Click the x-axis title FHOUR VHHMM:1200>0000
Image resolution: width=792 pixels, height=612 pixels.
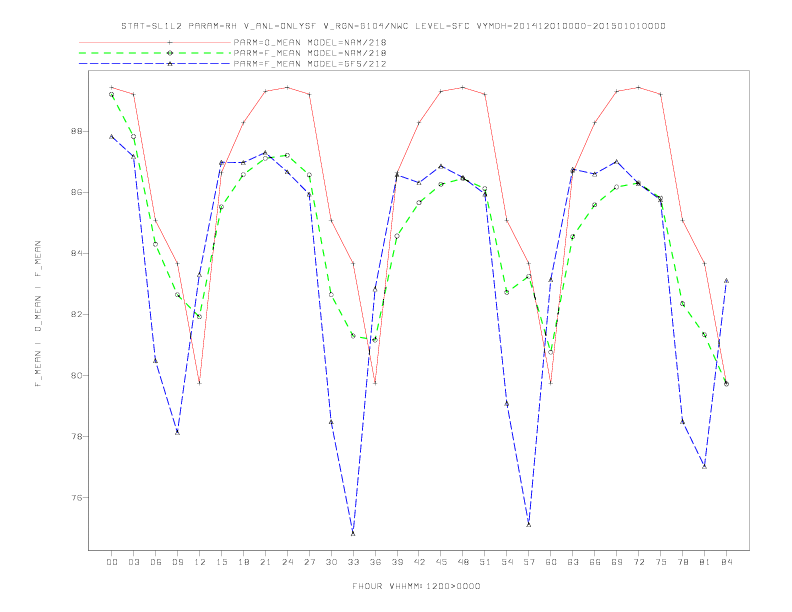click(416, 586)
